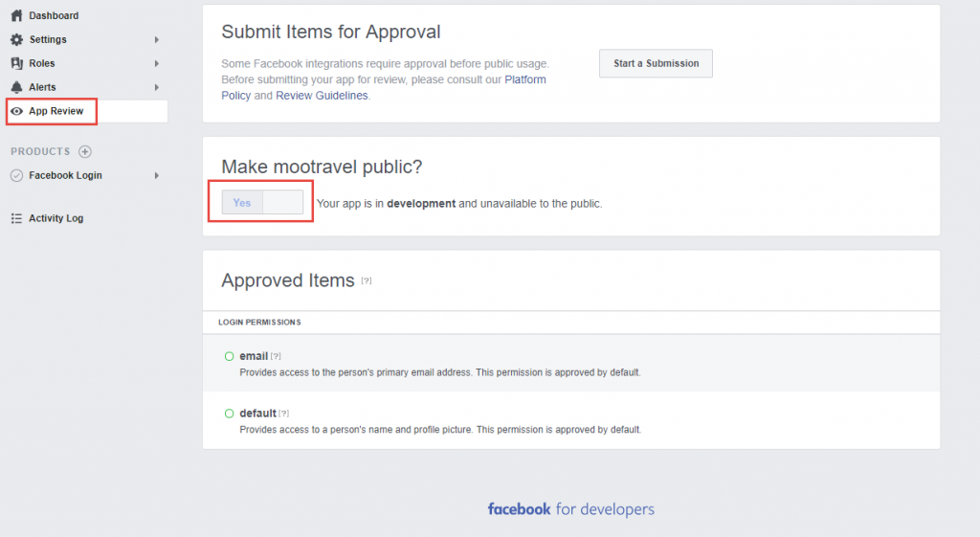Click green status circle for email
This screenshot has height=537, width=980.
tap(230, 356)
